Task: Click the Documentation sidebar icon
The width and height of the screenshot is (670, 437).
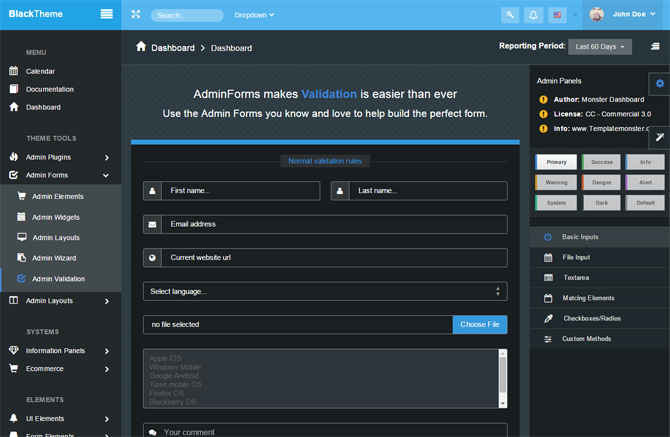Action: [x=14, y=89]
